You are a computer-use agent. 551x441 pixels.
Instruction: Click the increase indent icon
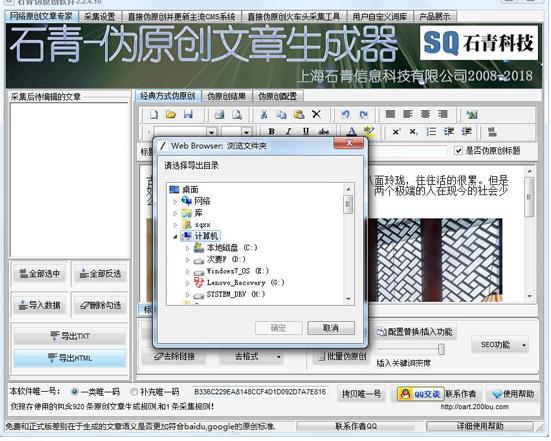(466, 132)
